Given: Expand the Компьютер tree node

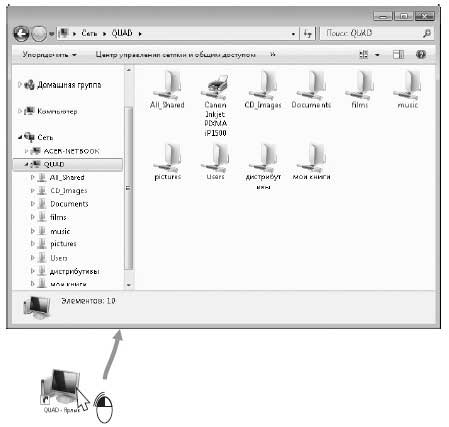Looking at the screenshot, I should click(x=20, y=111).
